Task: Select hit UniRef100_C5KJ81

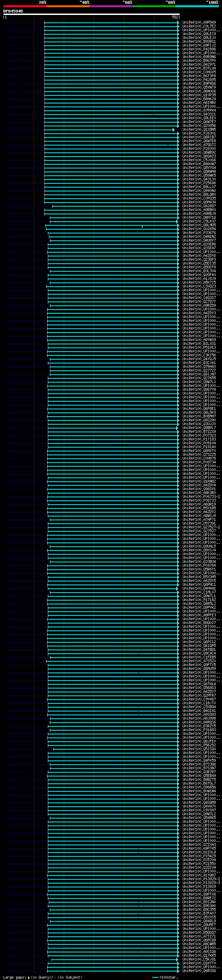Action: (199, 959)
